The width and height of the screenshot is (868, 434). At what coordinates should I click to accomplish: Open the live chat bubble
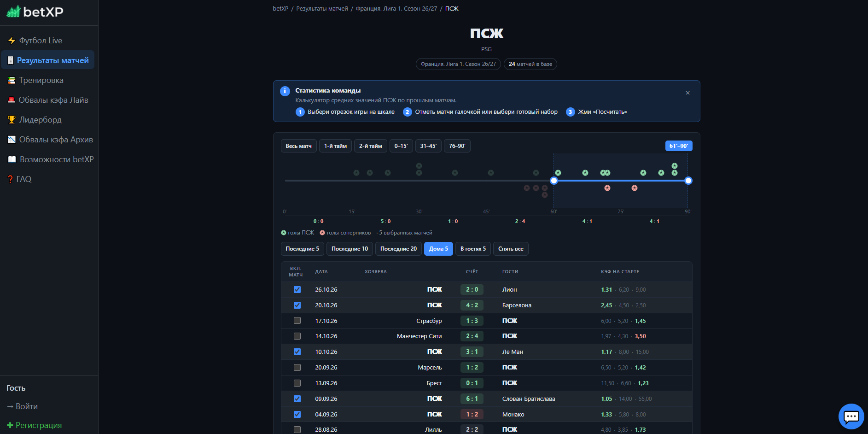pyautogui.click(x=851, y=416)
